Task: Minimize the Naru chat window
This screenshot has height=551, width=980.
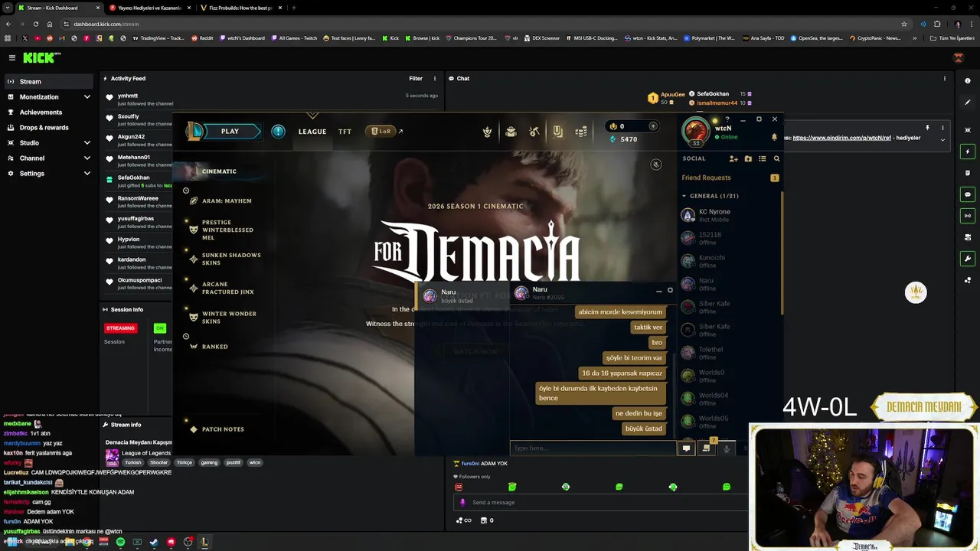Action: coord(658,291)
